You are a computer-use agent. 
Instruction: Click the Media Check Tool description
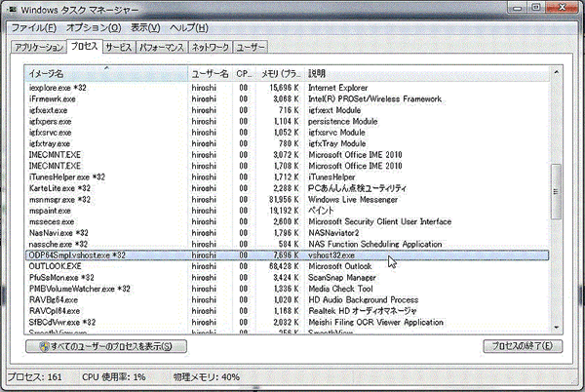click(340, 289)
